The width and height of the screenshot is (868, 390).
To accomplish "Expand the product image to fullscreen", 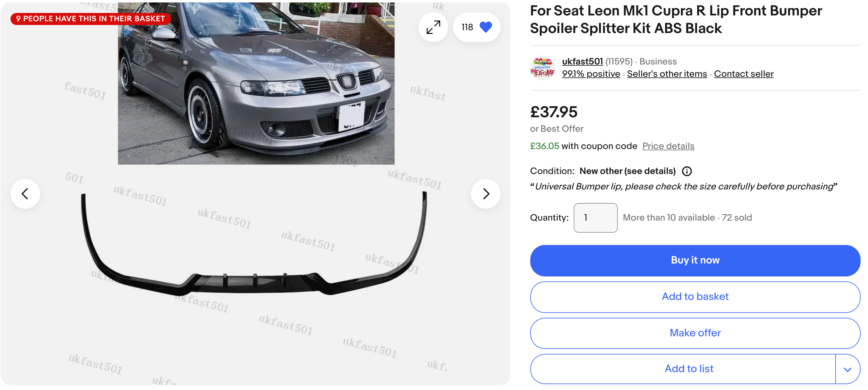I will 433,27.
